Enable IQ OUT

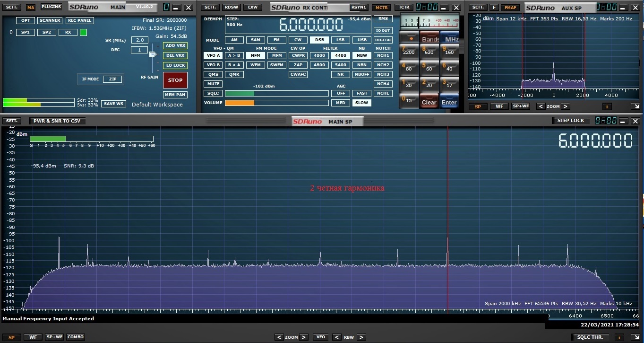383,30
